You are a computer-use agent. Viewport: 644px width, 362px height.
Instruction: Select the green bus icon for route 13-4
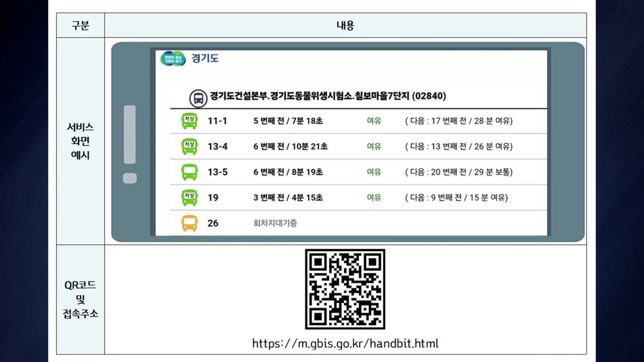(190, 146)
